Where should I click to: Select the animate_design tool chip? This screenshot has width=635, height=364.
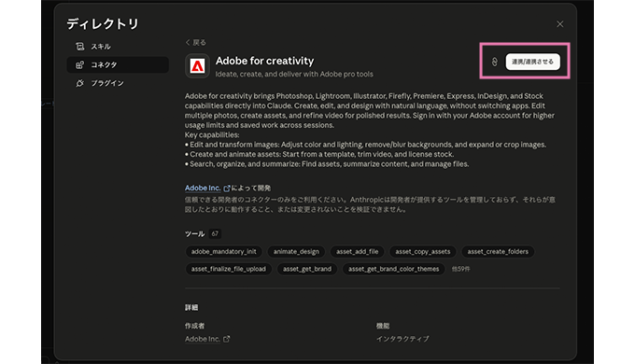pos(296,252)
